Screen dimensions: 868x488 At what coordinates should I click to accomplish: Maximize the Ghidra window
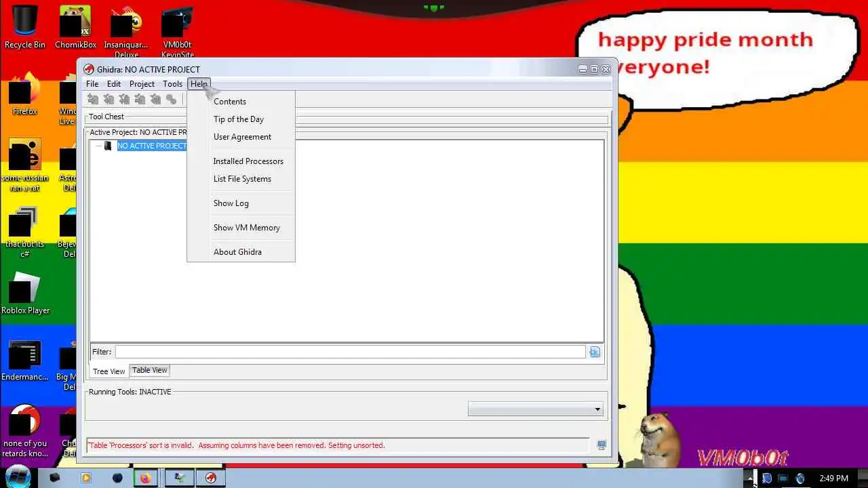(594, 69)
